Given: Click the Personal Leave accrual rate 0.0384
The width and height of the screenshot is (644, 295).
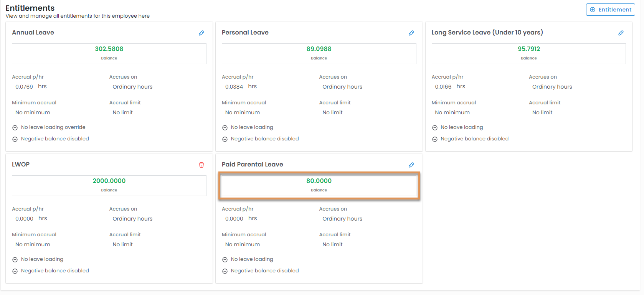Looking at the screenshot, I should coord(234,87).
